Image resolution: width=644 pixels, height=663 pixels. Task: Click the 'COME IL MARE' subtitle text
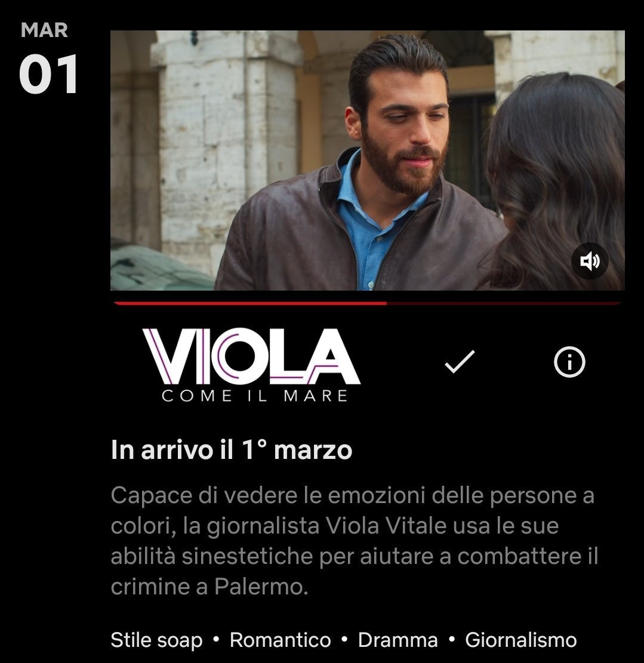[254, 396]
